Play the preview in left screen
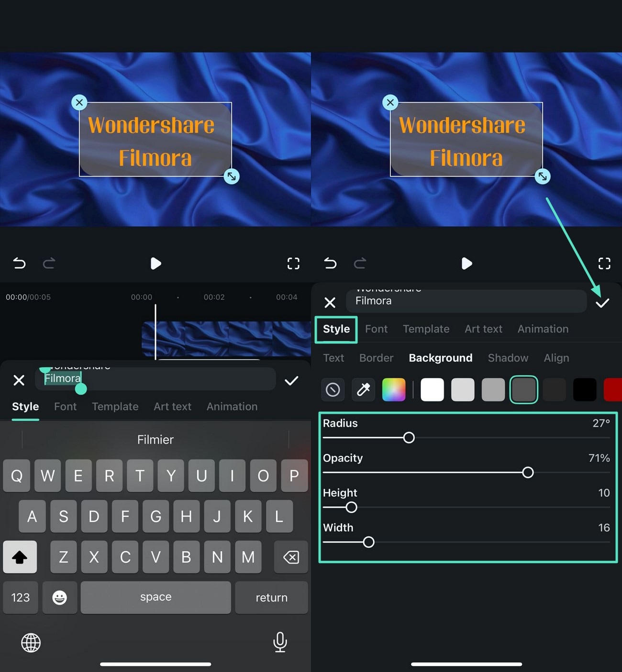Image resolution: width=622 pixels, height=672 pixels. coord(155,264)
